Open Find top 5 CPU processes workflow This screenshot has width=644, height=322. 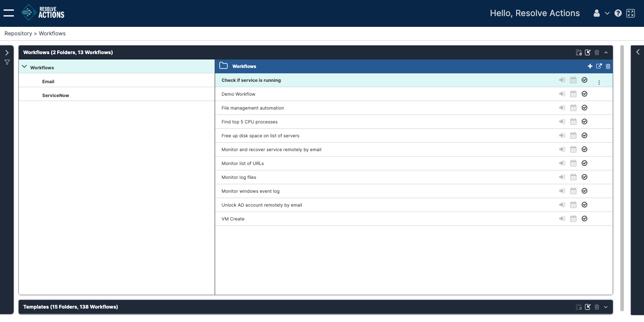click(x=250, y=122)
